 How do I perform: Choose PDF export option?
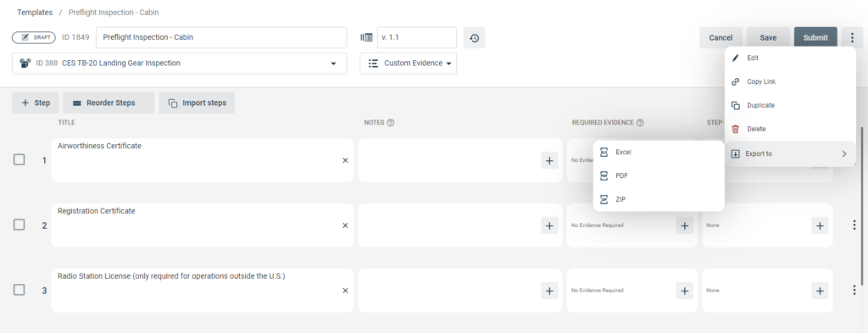click(659, 176)
